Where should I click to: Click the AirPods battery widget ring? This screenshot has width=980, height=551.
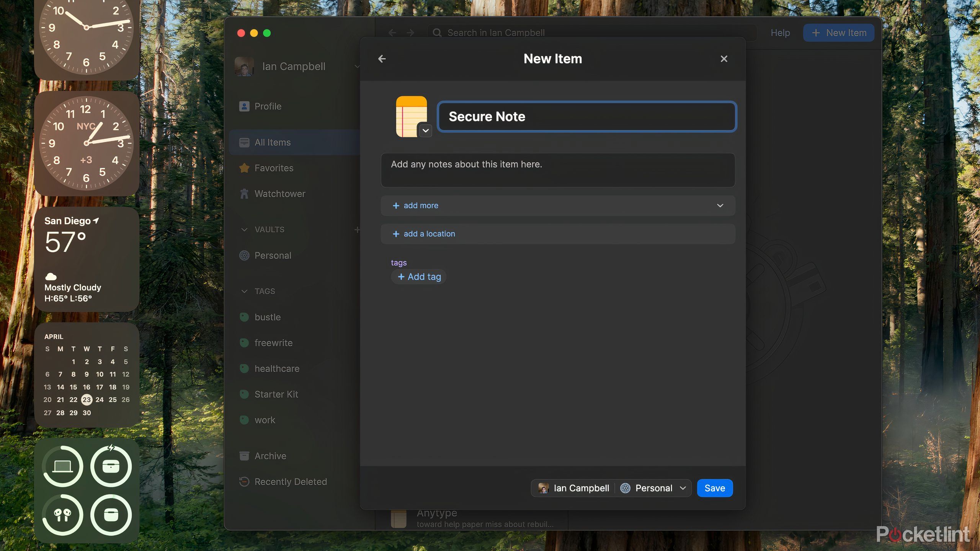62,515
